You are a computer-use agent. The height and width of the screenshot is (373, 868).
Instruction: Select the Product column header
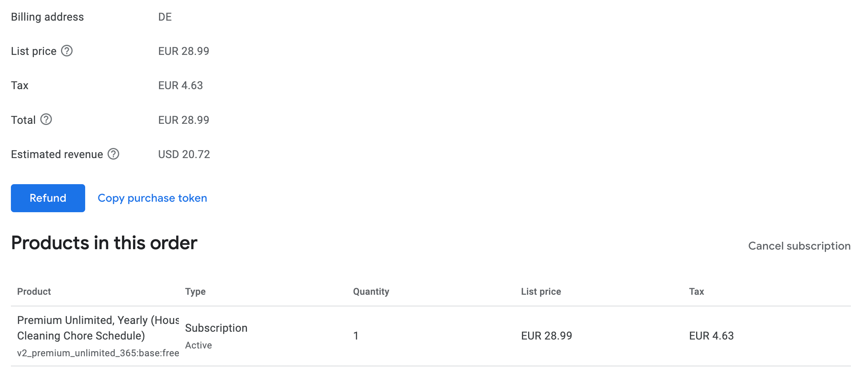point(34,292)
